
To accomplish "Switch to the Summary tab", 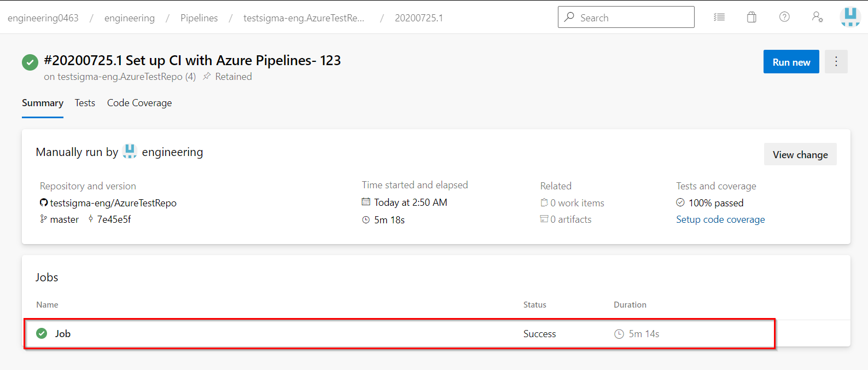I will pos(43,103).
